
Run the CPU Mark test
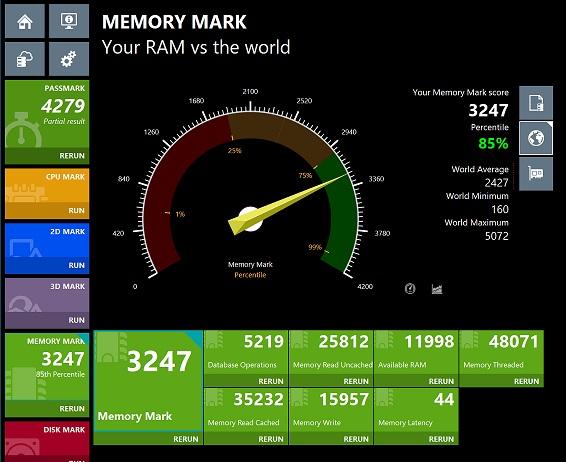coord(76,210)
